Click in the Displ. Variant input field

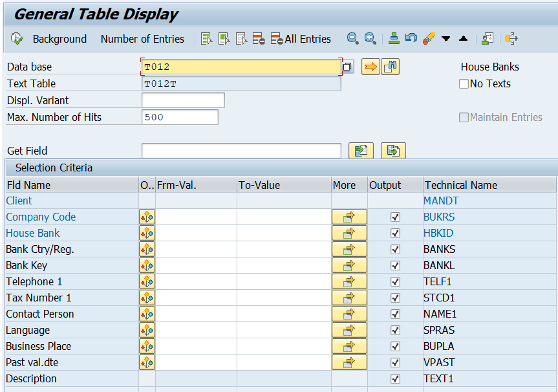point(183,100)
